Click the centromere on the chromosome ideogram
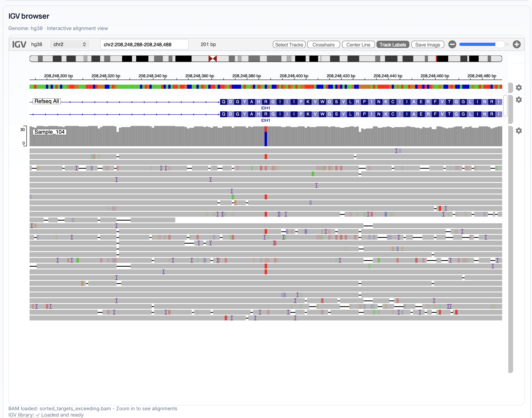The width and height of the screenshot is (532, 418). [212, 59]
